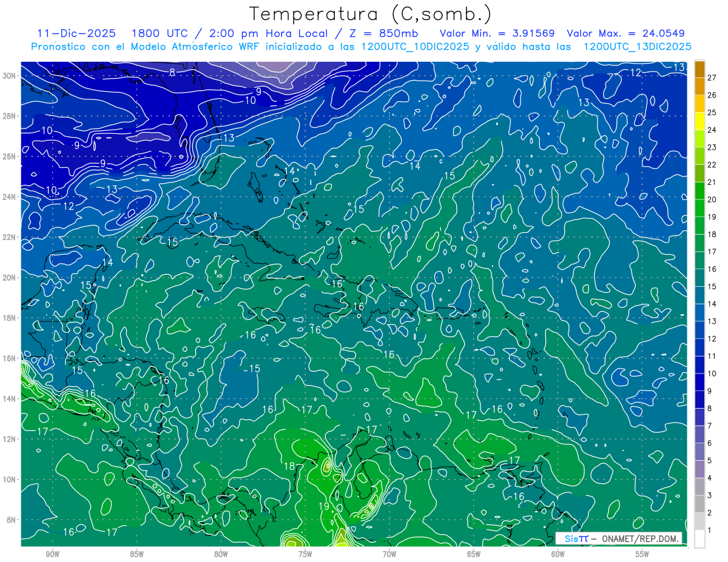The height and width of the screenshot is (562, 728).
Task: Click the 22N latitude axis label
Action: (x=10, y=237)
